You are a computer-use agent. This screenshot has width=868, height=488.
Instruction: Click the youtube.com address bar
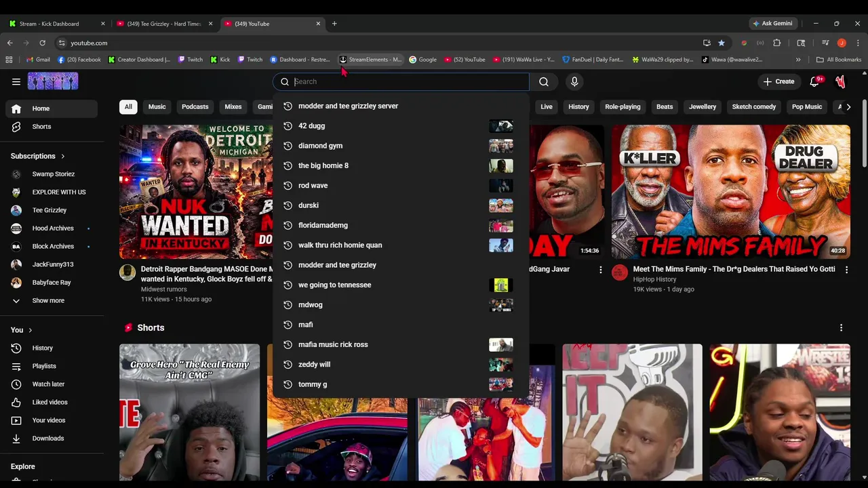[x=380, y=43]
